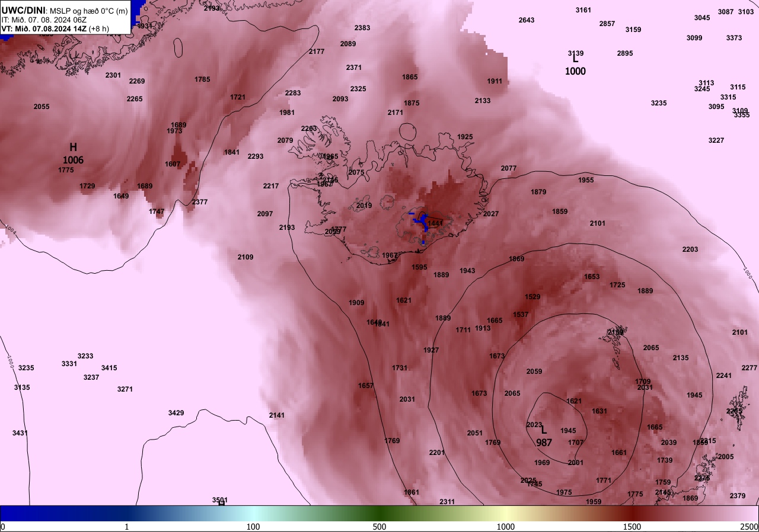Click the freezing level value 1729
759x532 pixels.
coord(87,186)
